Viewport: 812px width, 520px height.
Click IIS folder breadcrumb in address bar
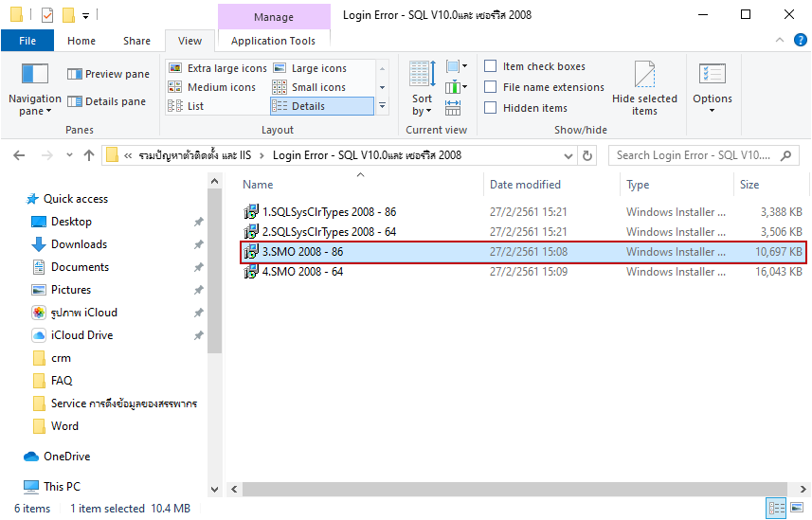195,155
